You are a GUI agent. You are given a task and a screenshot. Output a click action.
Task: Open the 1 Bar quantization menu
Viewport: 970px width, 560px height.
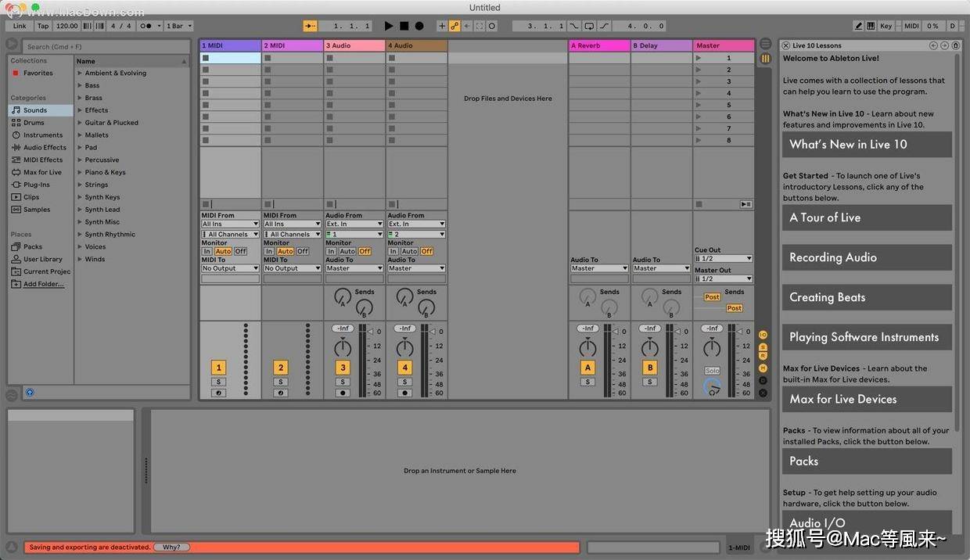[x=179, y=26]
